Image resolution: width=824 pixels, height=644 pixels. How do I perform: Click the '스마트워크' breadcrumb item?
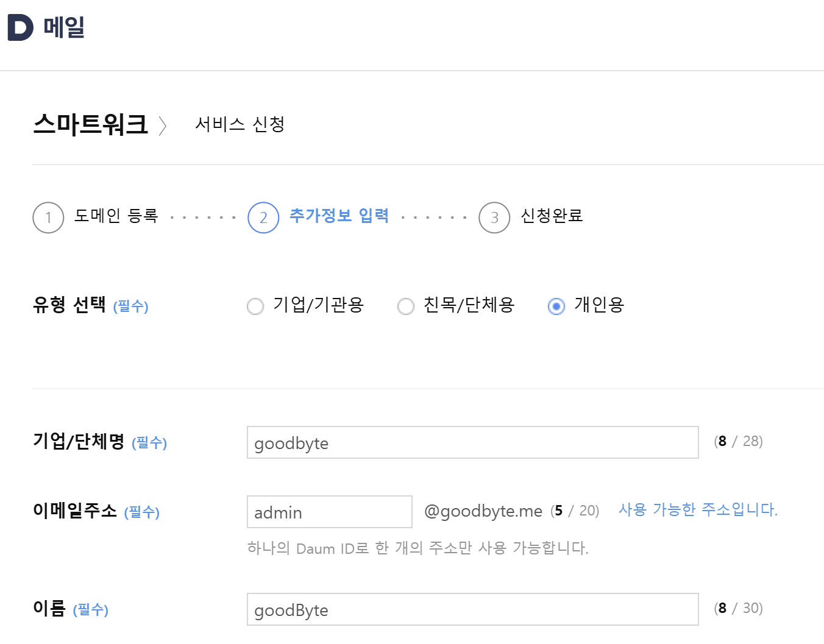coord(91,125)
